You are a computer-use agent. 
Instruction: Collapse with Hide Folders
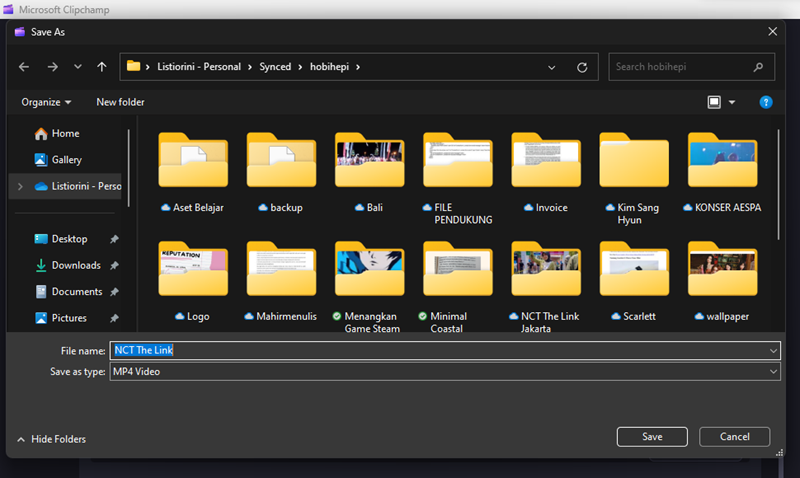[51, 439]
